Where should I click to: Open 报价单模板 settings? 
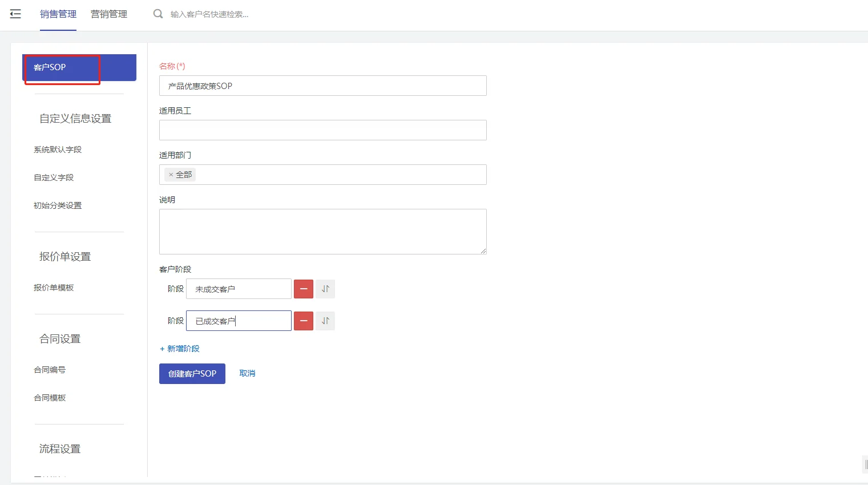click(x=54, y=288)
